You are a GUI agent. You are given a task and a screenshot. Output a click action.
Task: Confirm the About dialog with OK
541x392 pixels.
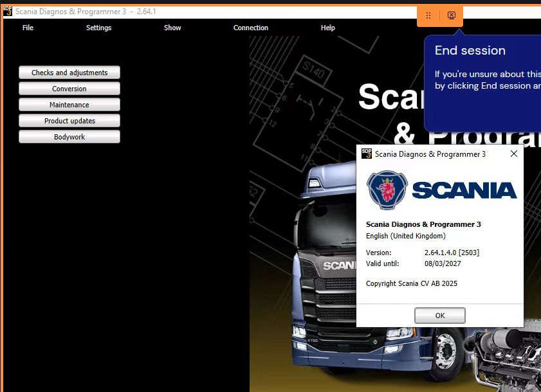click(440, 316)
